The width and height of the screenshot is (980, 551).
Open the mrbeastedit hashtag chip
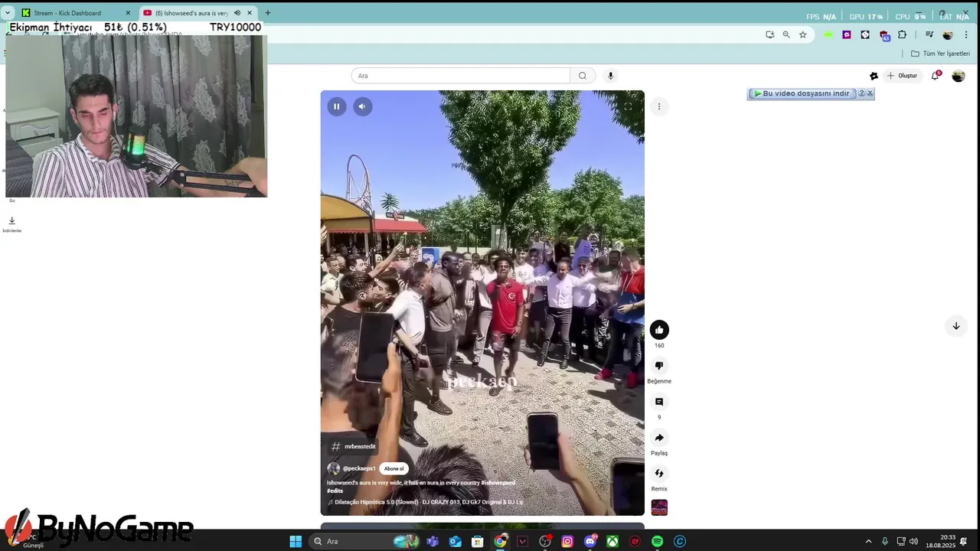pyautogui.click(x=354, y=446)
